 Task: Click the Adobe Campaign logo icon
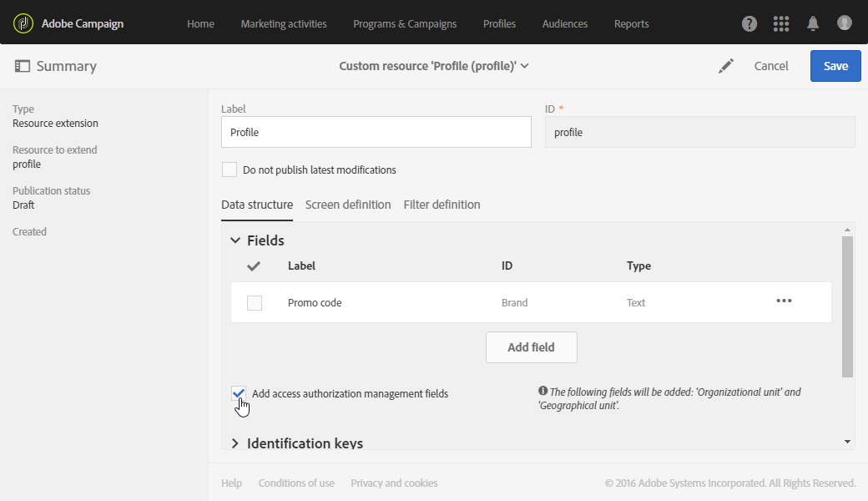23,23
